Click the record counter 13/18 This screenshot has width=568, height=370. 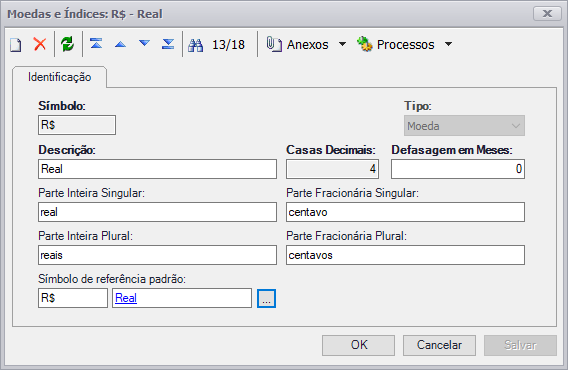click(x=228, y=45)
